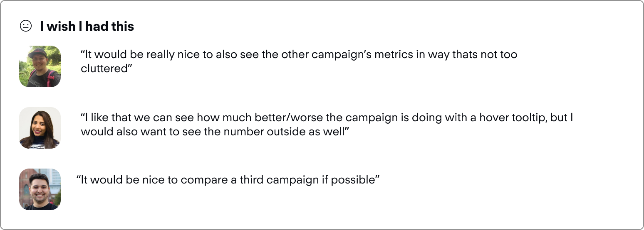Open the avatar of man wearing cap

click(x=40, y=66)
